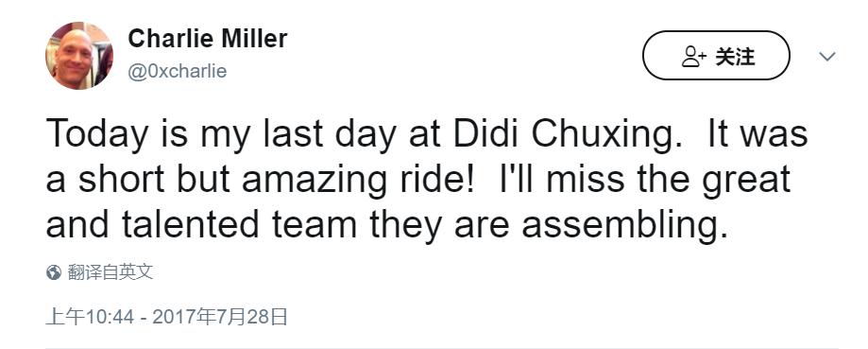Screen dimensions: 868x349
Task: Click the word "talented" in the tweet
Action: [x=191, y=225]
